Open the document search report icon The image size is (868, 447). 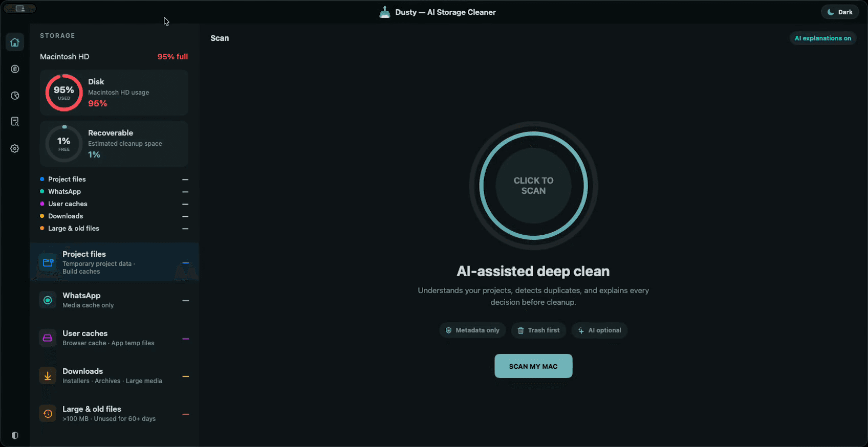(x=15, y=122)
